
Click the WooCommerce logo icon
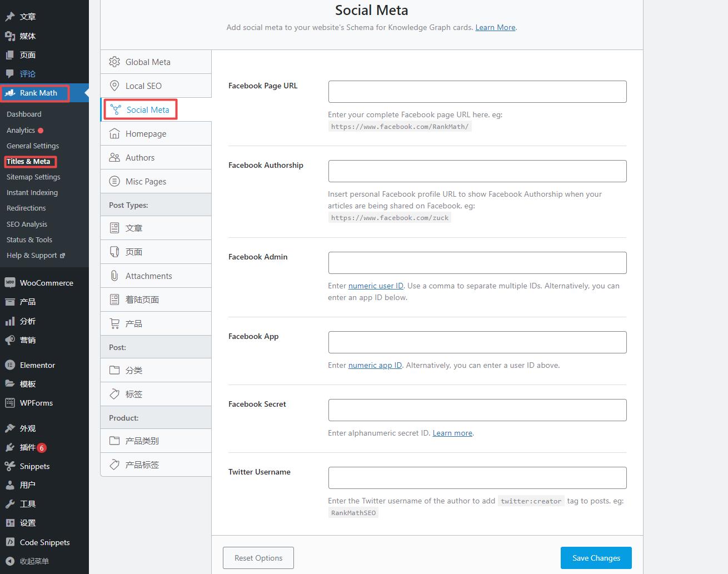tap(10, 283)
